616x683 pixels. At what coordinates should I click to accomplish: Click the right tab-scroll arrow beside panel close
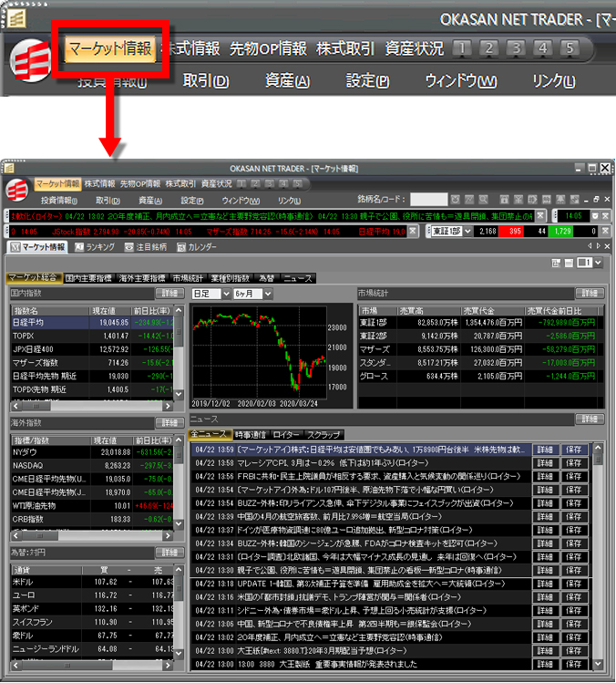click(x=598, y=246)
